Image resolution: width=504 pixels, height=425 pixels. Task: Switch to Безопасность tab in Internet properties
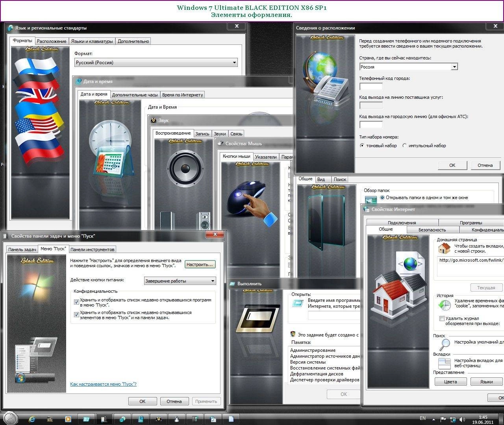pos(432,230)
